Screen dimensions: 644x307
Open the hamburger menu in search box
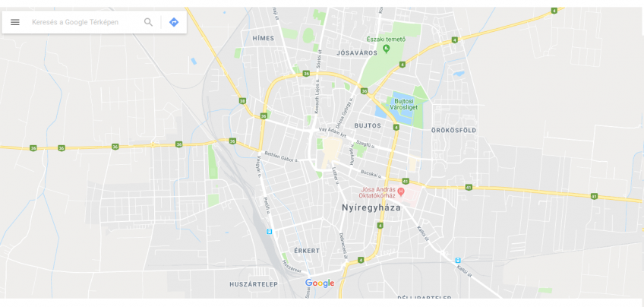pyautogui.click(x=14, y=22)
